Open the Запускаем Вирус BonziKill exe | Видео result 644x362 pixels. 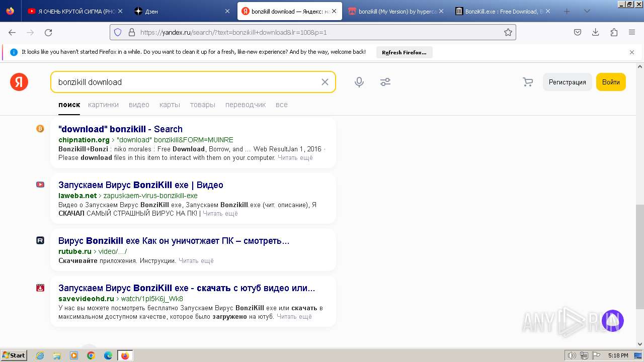coord(141,185)
